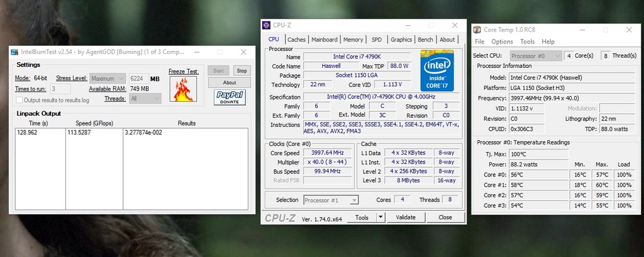644x257 pixels.
Task: Click the Results column header
Action: (x=186, y=123)
